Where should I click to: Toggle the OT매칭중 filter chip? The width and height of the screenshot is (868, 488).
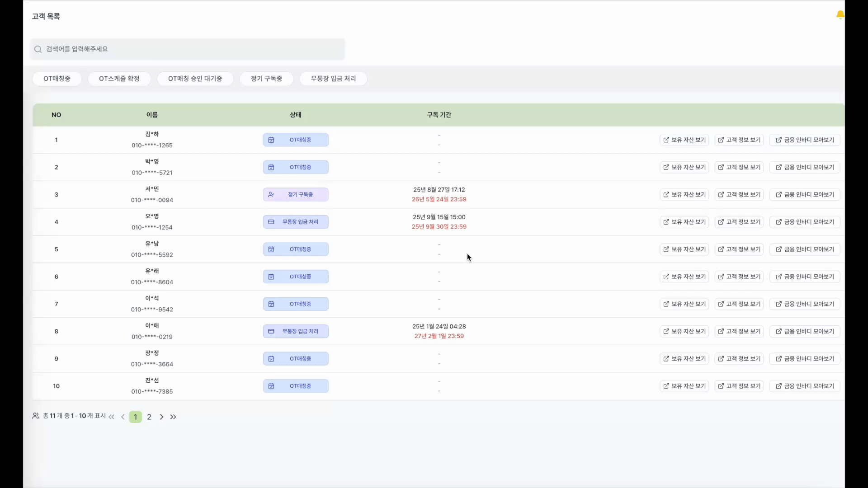[57, 79]
